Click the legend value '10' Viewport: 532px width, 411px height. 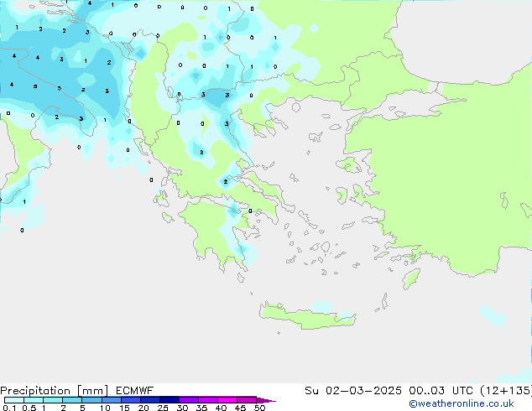(105, 408)
